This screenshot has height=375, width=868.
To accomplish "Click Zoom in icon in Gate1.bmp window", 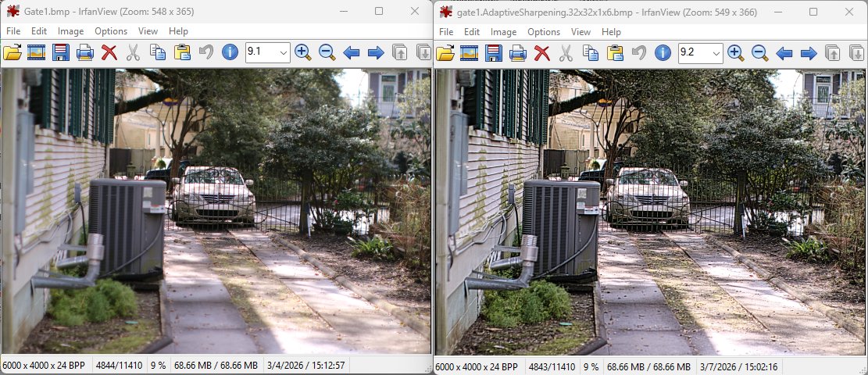I will [303, 52].
